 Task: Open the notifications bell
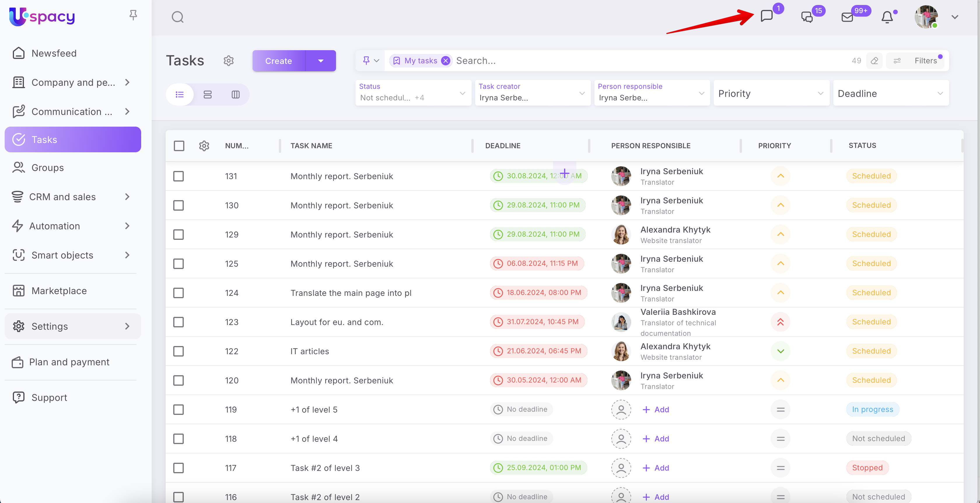[887, 17]
